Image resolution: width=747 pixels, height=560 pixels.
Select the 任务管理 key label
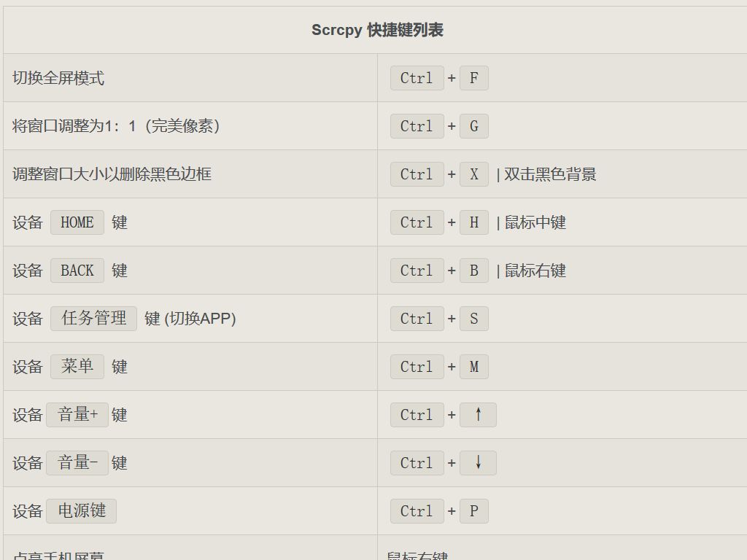[x=93, y=319]
